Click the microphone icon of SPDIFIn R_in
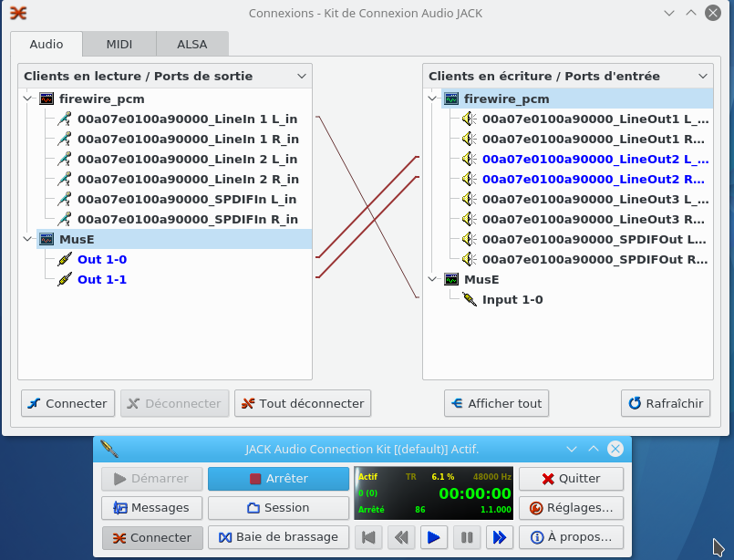Screen dimensions: 734x560 (x=65, y=219)
